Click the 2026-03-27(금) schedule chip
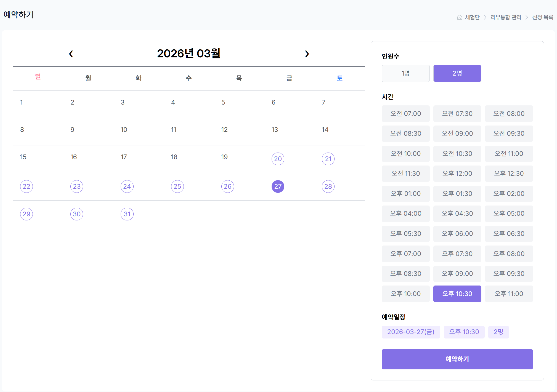 click(411, 332)
